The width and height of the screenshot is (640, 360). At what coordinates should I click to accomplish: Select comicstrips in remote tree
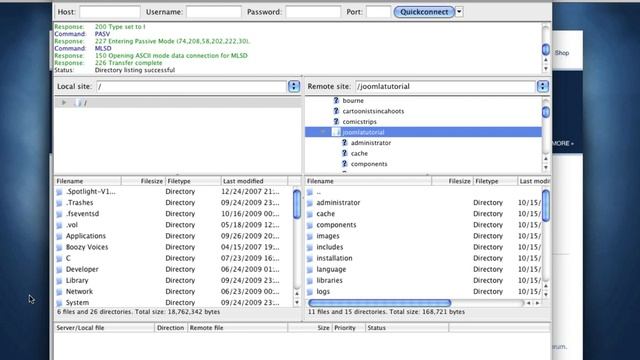tap(359, 122)
